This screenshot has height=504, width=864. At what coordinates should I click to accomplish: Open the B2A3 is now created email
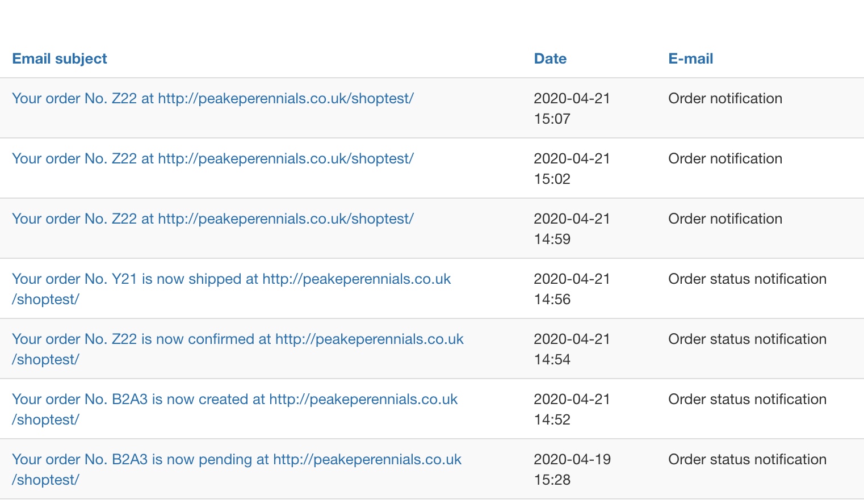[x=234, y=400]
